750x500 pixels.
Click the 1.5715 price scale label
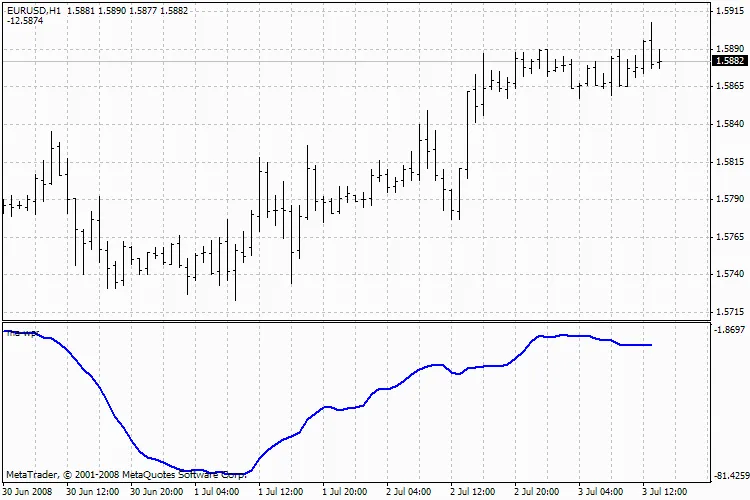[x=729, y=312]
